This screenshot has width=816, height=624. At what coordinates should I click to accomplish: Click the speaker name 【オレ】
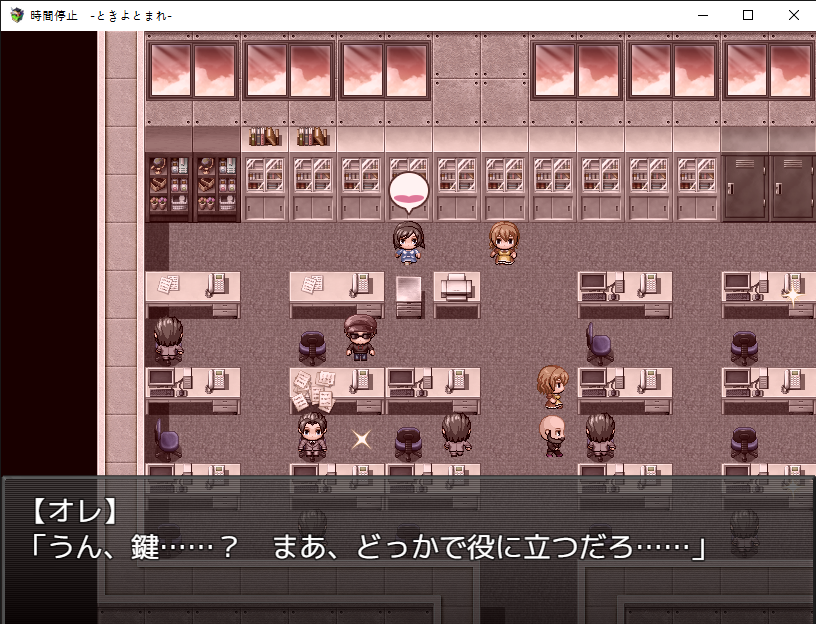point(75,512)
